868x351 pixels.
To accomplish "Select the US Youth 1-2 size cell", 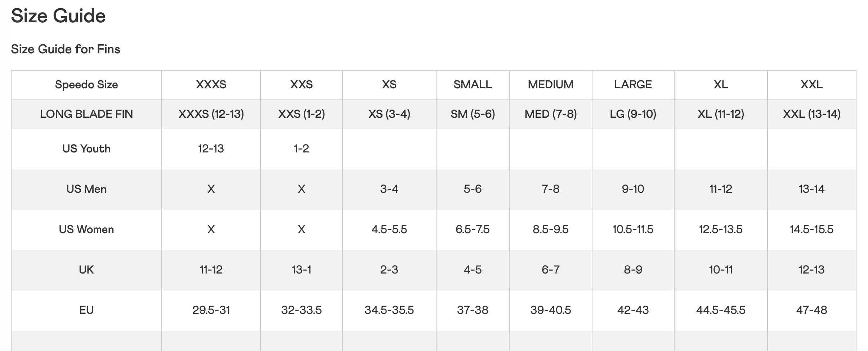I will [301, 149].
